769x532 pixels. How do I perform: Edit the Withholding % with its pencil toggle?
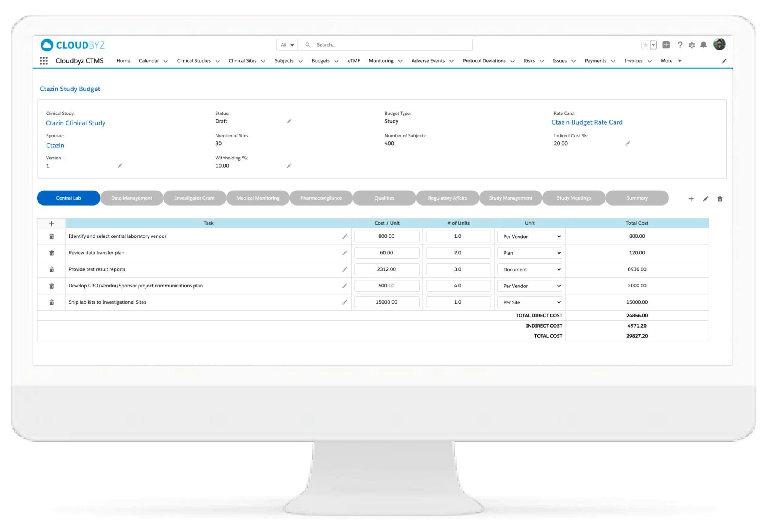click(289, 165)
